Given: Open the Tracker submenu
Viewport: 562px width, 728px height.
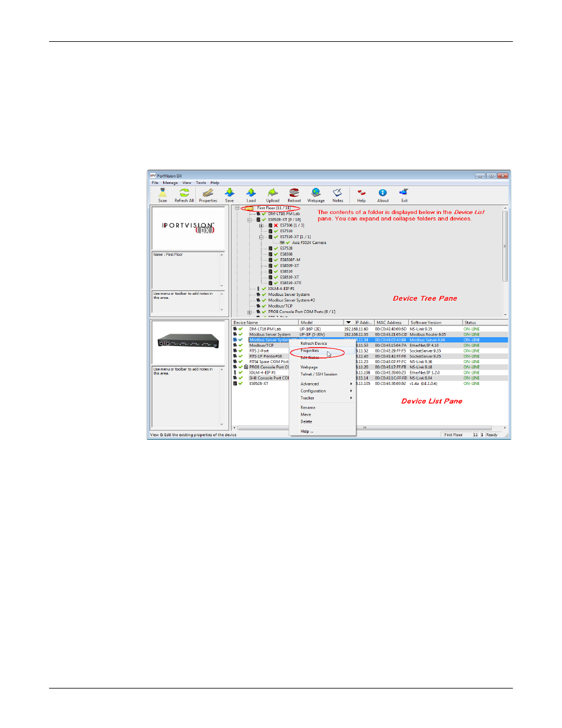Looking at the screenshot, I should click(323, 398).
